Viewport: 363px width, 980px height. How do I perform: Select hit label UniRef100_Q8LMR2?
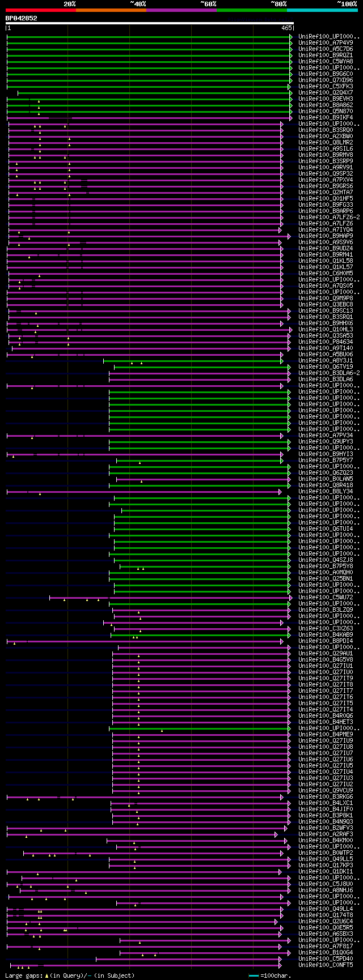tap(326, 142)
